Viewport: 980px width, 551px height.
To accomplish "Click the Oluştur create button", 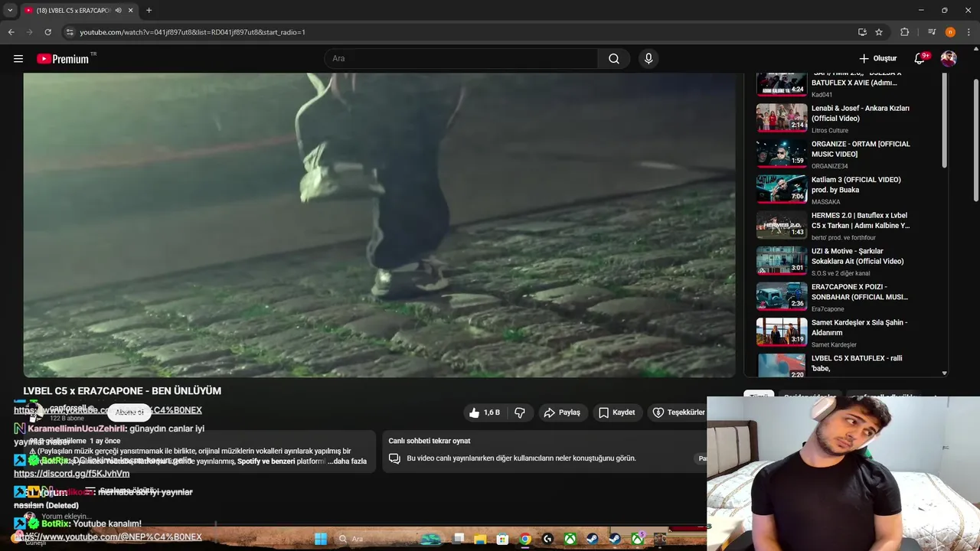I will coord(877,59).
